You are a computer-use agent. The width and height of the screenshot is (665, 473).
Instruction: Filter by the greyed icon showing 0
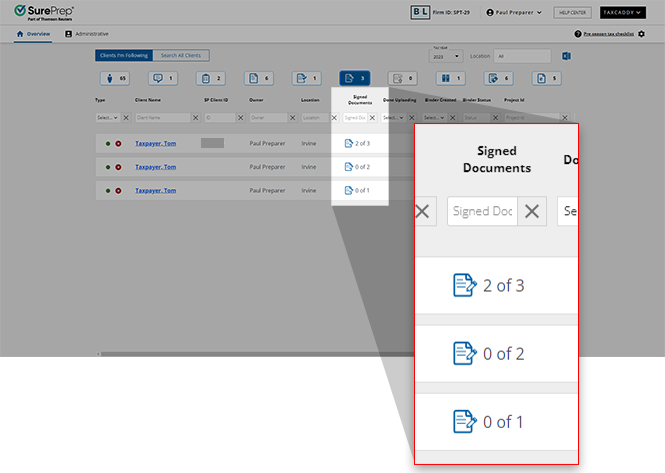point(402,78)
